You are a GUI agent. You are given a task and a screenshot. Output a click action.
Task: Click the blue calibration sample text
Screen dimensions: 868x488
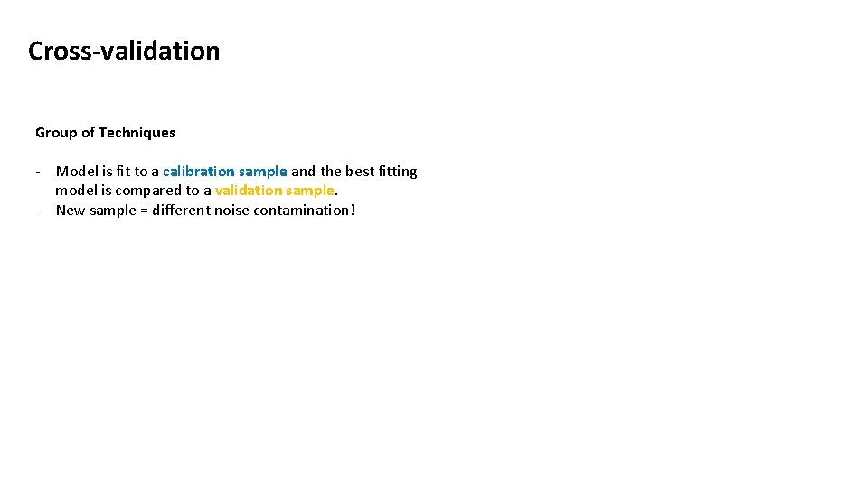point(225,172)
